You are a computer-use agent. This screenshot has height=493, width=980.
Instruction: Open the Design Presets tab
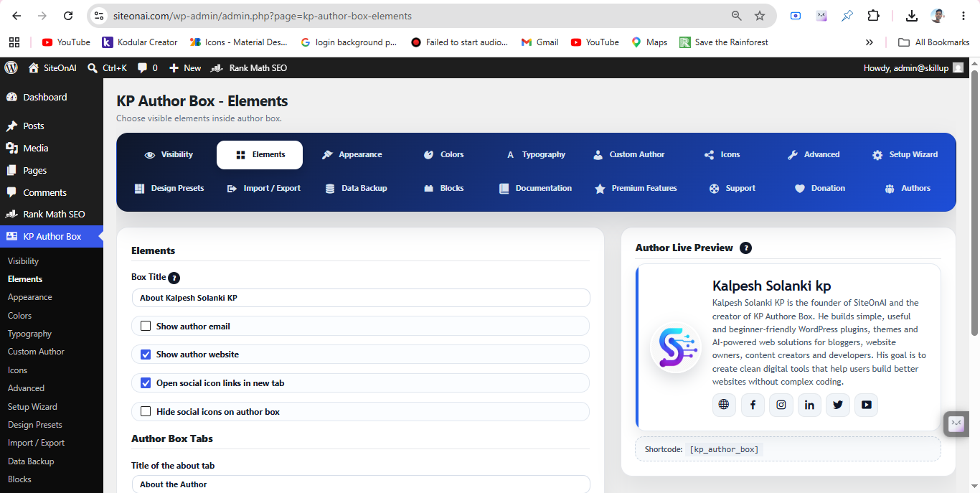coord(169,188)
